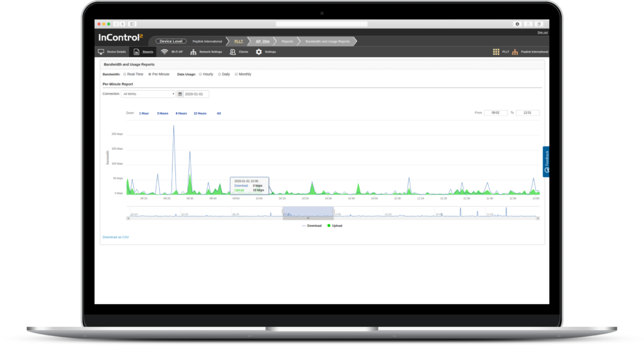Screen dimensions: 644x345
Task: Click the To time field 12:01
Action: (x=528, y=113)
